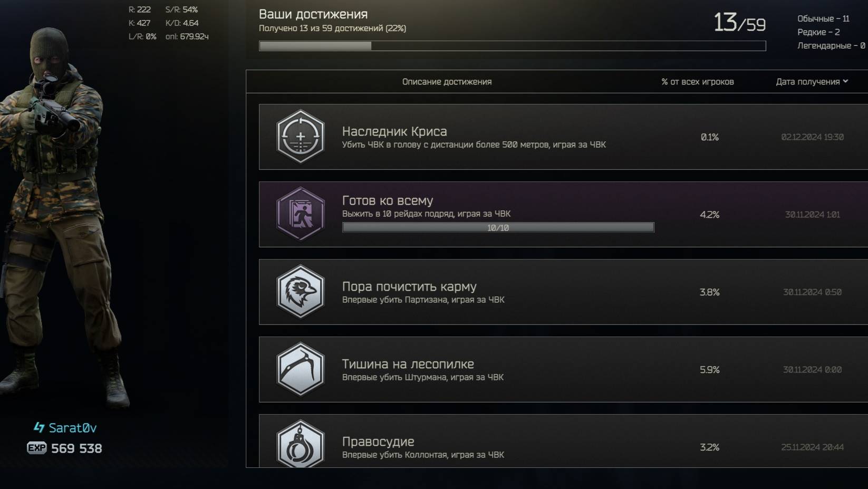The height and width of the screenshot is (489, 868).
Task: Click the EXP badge icon
Action: (x=37, y=448)
